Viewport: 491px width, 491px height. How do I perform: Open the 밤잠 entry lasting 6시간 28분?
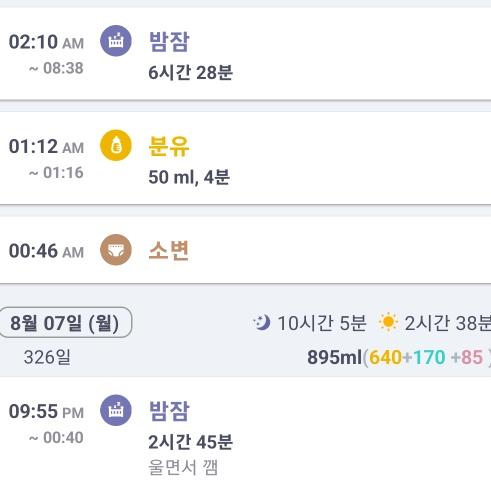point(245,53)
